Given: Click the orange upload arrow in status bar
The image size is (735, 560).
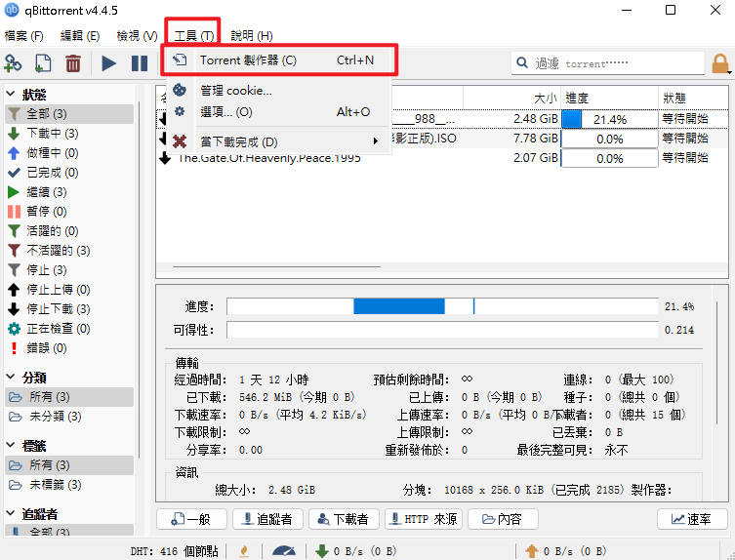Looking at the screenshot, I should pos(532,551).
